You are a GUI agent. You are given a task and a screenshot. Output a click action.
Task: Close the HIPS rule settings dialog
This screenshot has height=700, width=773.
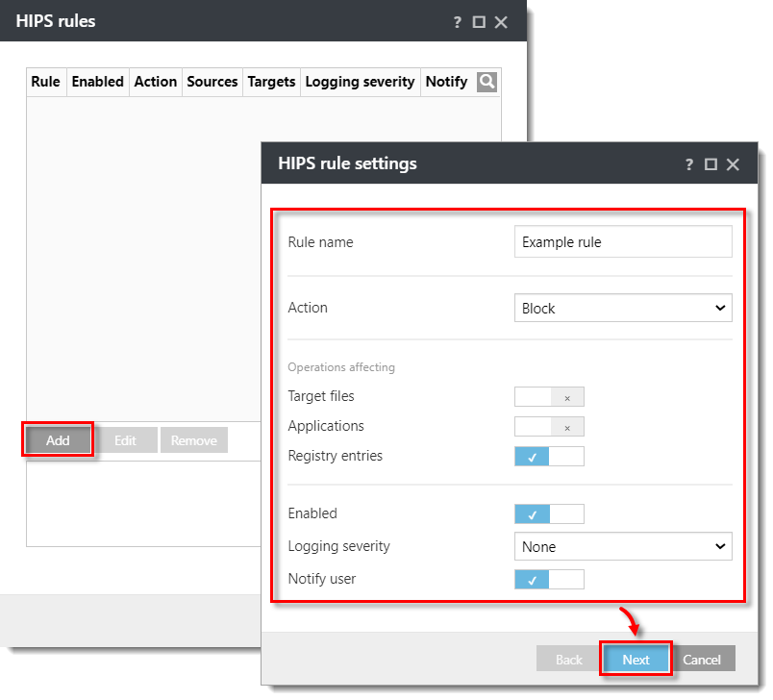click(x=733, y=164)
